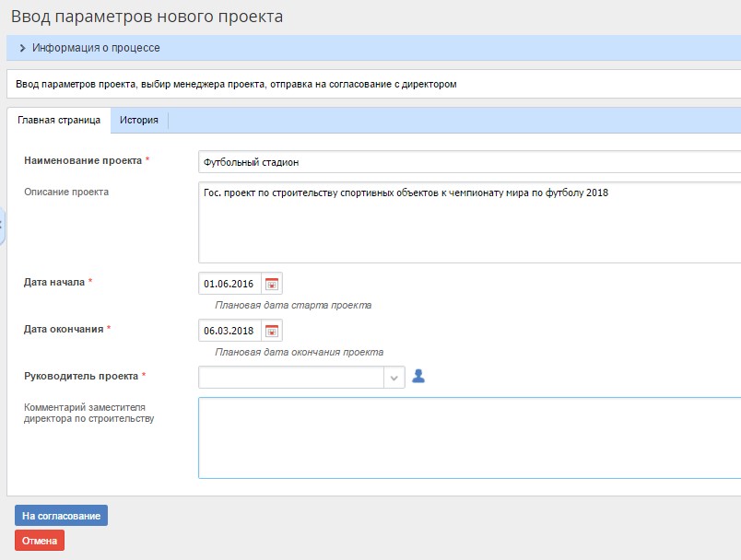
Task: Click the user icon beside Руководитель проекта
Action: [418, 377]
